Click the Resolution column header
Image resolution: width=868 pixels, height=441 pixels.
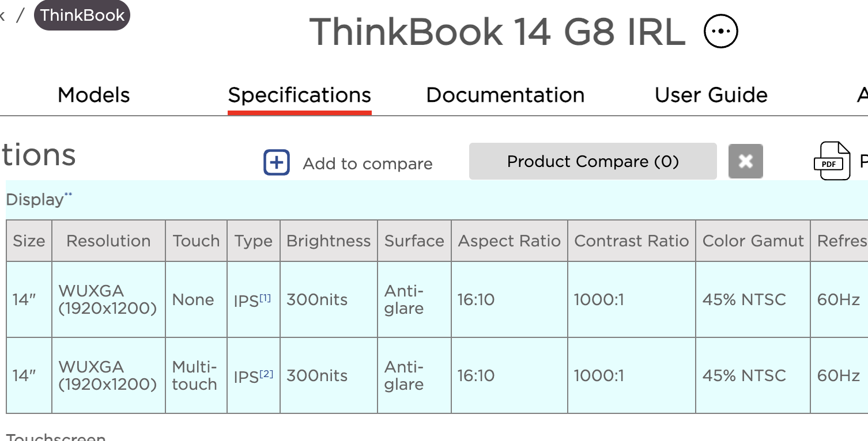click(108, 241)
